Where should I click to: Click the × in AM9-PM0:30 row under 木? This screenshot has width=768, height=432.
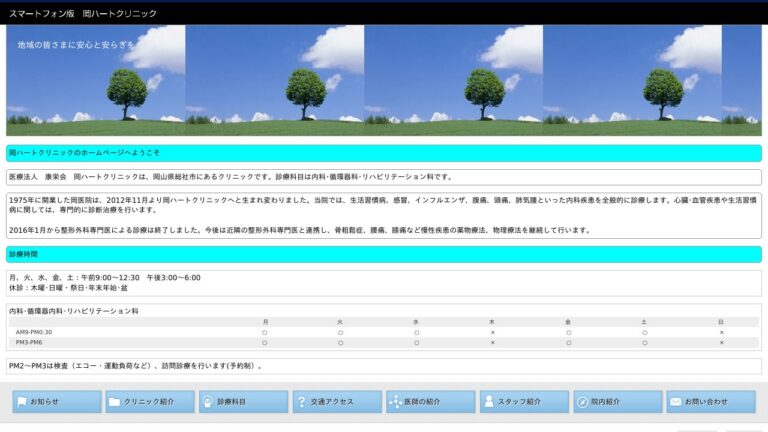coord(492,333)
